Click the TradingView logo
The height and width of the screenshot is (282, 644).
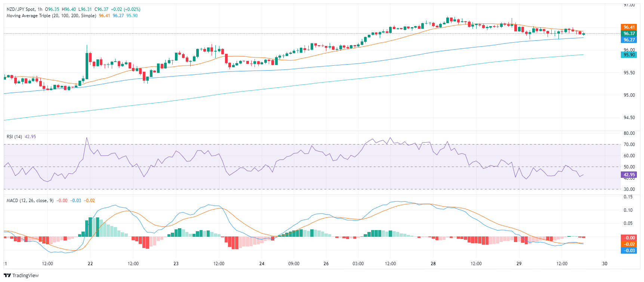pyautogui.click(x=21, y=275)
